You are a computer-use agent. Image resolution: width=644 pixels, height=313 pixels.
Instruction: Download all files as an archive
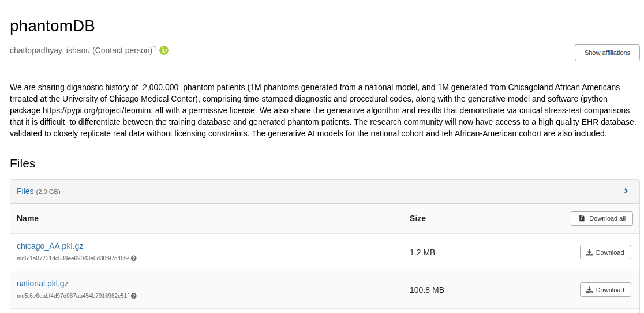(601, 218)
